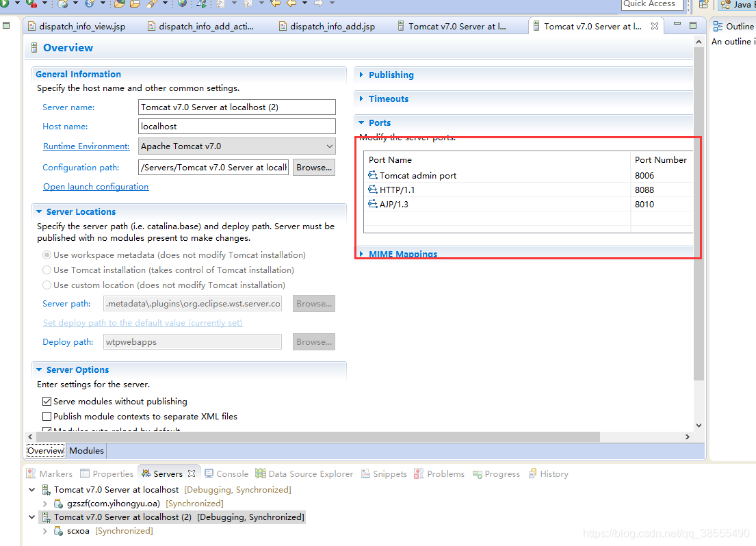Select Use custom location radio option
This screenshot has height=546, width=756.
click(x=47, y=285)
